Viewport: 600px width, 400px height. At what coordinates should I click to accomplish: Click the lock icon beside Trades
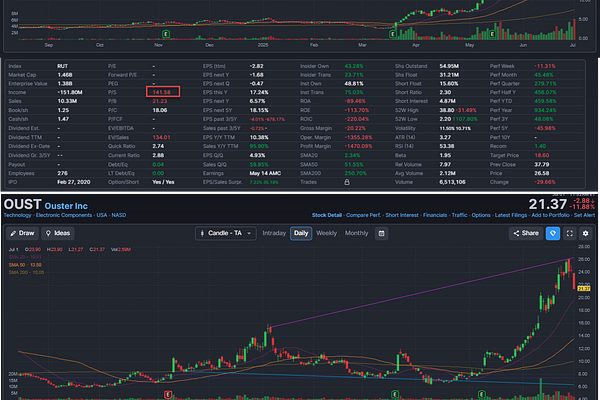point(347,182)
